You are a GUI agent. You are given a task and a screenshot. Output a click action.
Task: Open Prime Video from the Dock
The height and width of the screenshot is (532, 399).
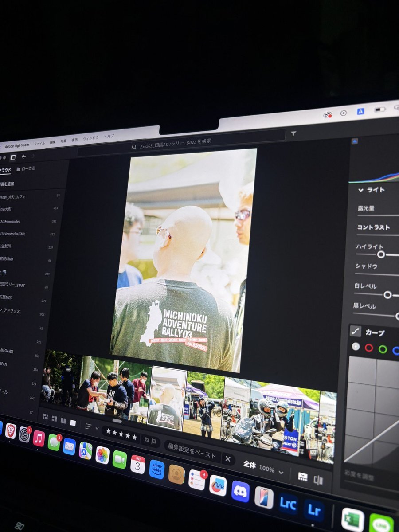tap(156, 469)
